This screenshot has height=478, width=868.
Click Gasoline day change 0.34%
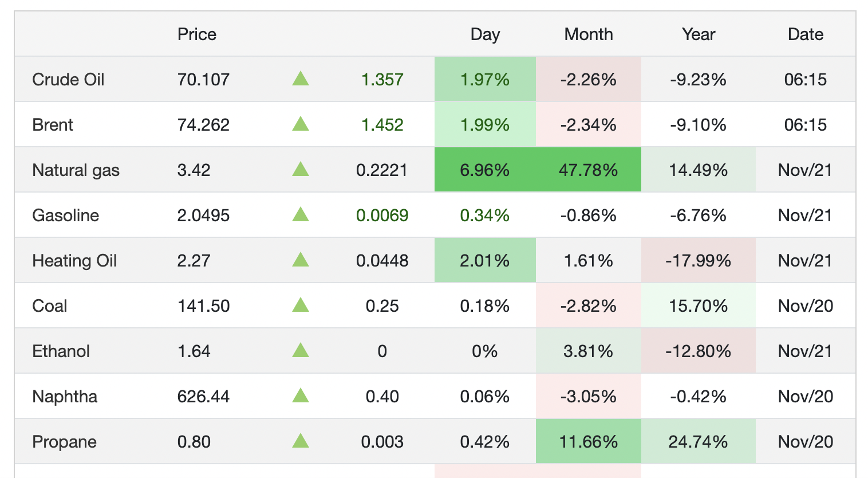485,215
